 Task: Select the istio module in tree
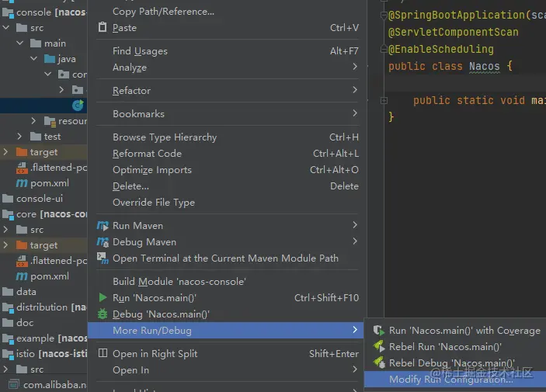[x=43, y=354]
